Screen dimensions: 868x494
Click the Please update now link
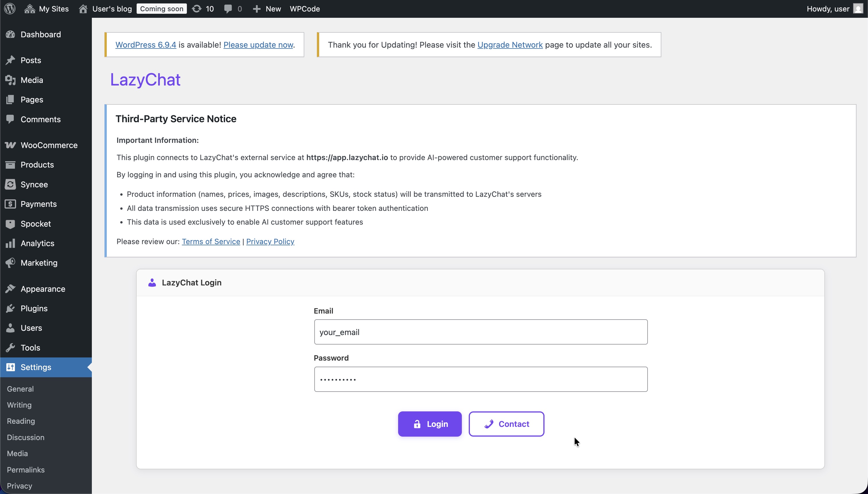click(258, 45)
